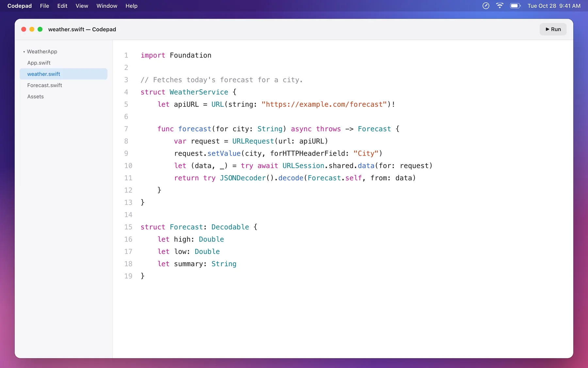Screen dimensions: 588x368
Task: Select weather.swift in the file sidebar
Action: (x=63, y=74)
